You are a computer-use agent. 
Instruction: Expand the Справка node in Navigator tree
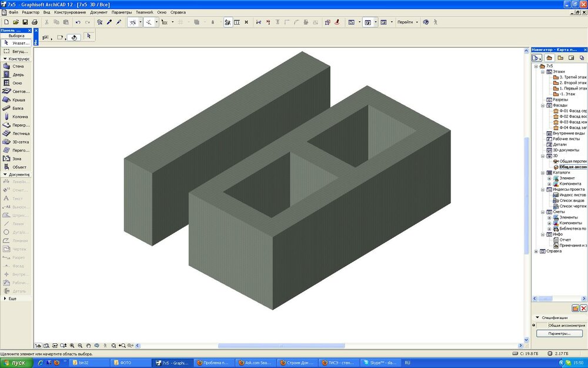pyautogui.click(x=536, y=251)
